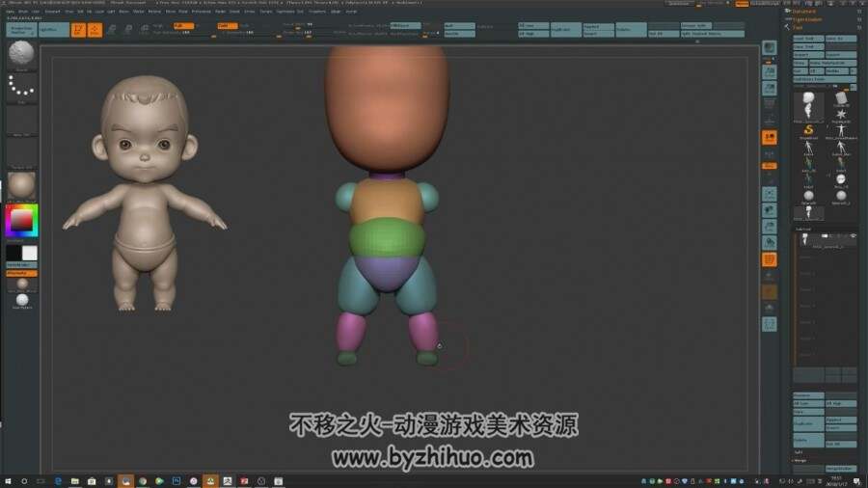This screenshot has height=488, width=868.
Task: Open the empty alpha selector slot
Action: coord(21,120)
